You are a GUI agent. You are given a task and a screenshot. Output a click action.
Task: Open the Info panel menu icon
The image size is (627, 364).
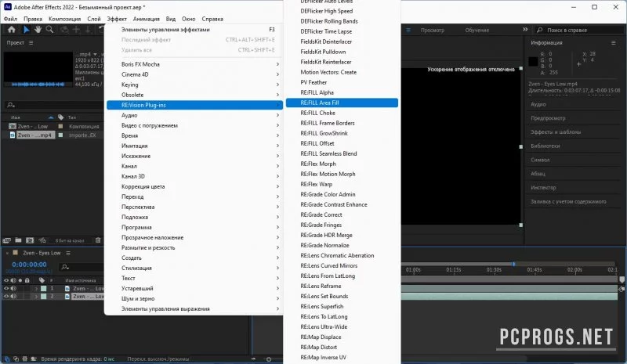[x=614, y=43]
